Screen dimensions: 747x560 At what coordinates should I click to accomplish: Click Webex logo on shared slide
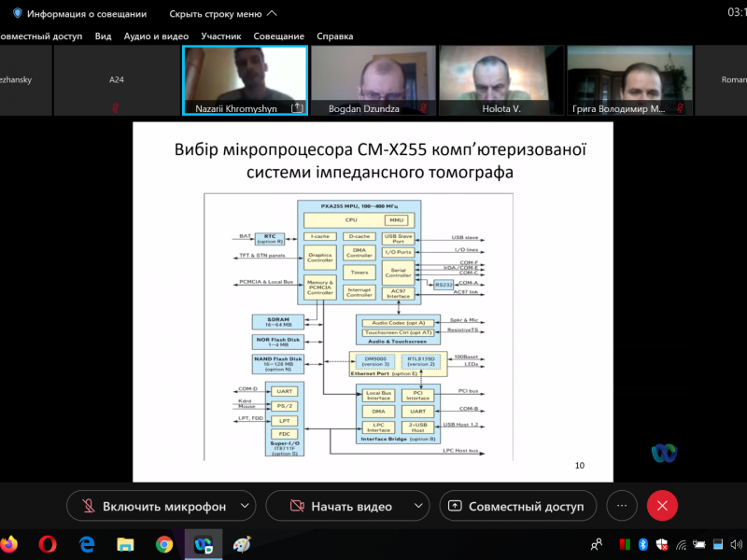(x=664, y=454)
